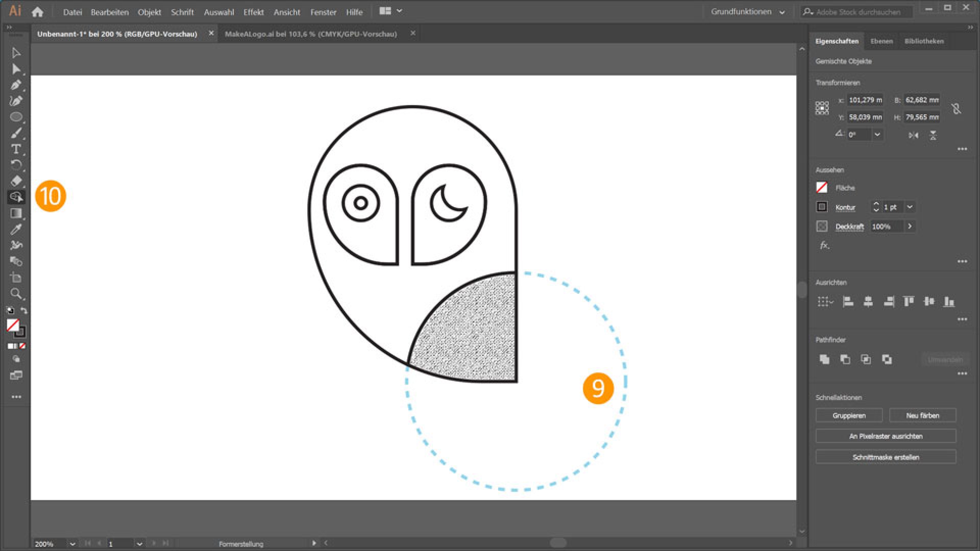Open the Objekt menu
Image resolution: width=980 pixels, height=551 pixels.
[149, 12]
